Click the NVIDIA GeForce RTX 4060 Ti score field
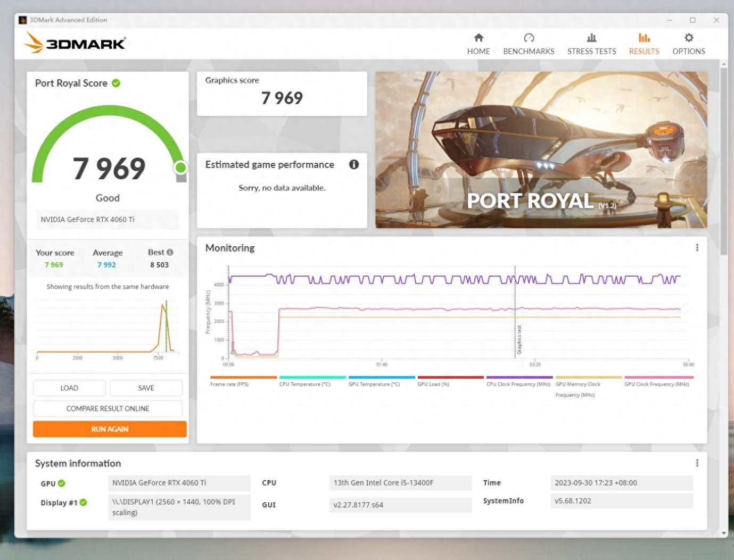 (x=108, y=219)
